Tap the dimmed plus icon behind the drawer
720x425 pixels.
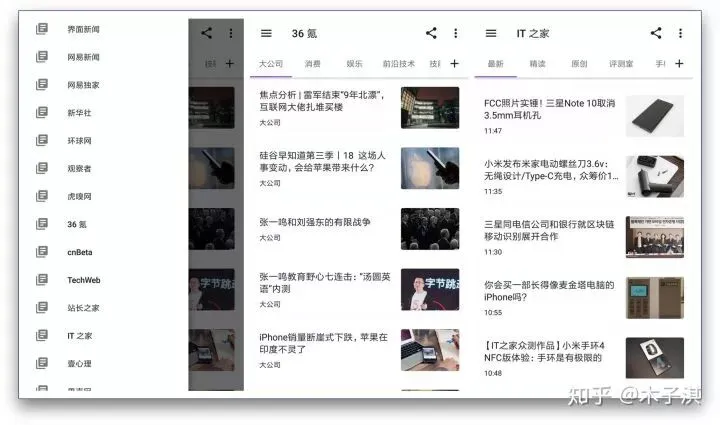pos(230,64)
